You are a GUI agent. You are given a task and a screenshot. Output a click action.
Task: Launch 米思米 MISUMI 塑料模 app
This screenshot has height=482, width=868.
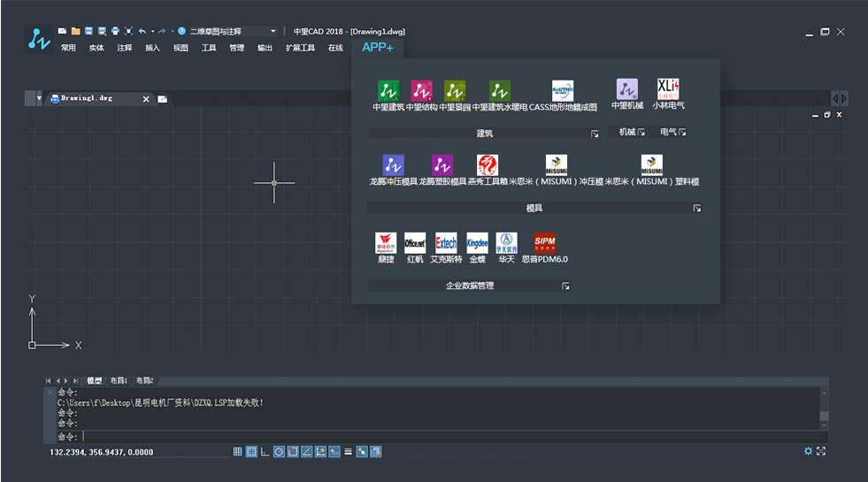coord(651,170)
